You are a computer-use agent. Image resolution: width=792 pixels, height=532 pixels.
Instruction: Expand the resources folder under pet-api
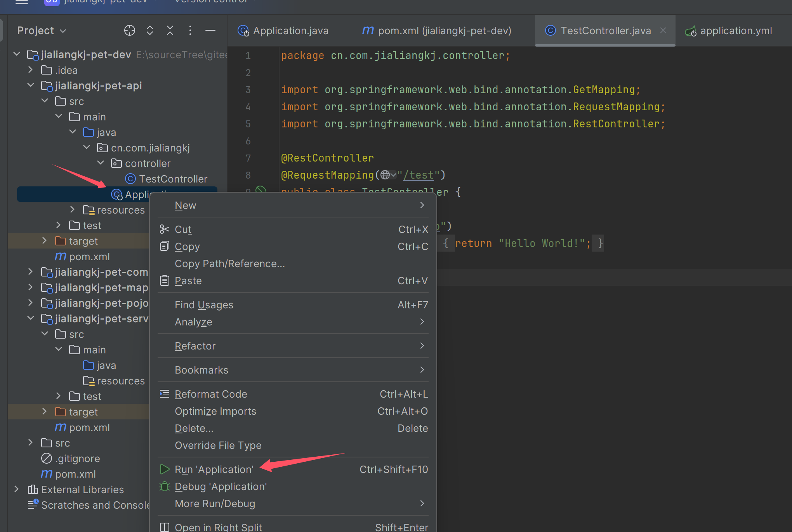[73, 209]
